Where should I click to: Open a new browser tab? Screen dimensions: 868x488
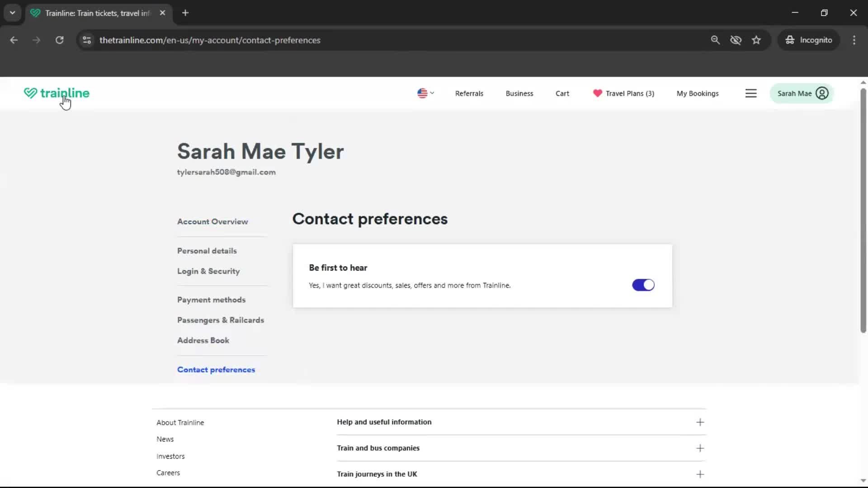tap(185, 13)
